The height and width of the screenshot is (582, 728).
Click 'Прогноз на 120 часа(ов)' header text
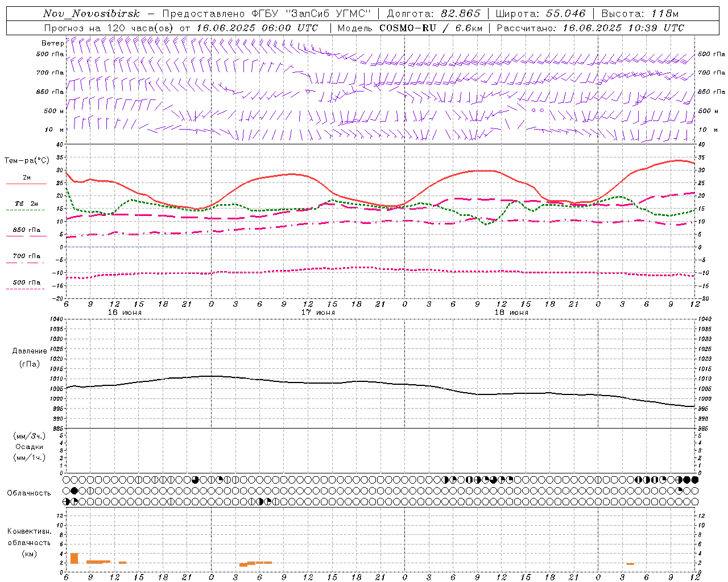(110, 28)
